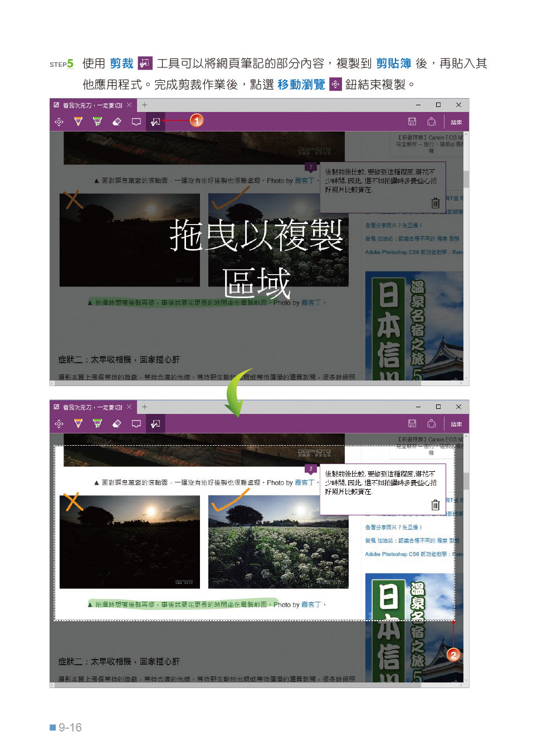Viewport: 557px width, 756px height.
Task: Click Save web note icon in lower window
Action: pyautogui.click(x=412, y=423)
